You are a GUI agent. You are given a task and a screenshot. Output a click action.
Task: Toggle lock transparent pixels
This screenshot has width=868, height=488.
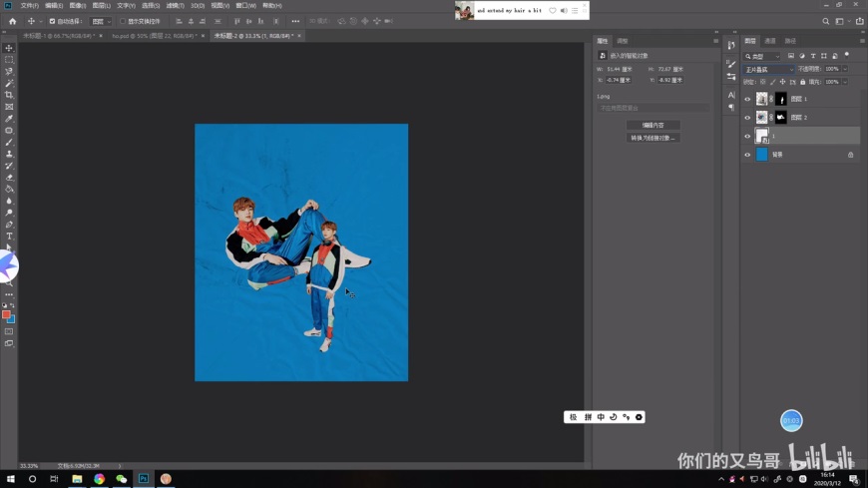coord(763,82)
